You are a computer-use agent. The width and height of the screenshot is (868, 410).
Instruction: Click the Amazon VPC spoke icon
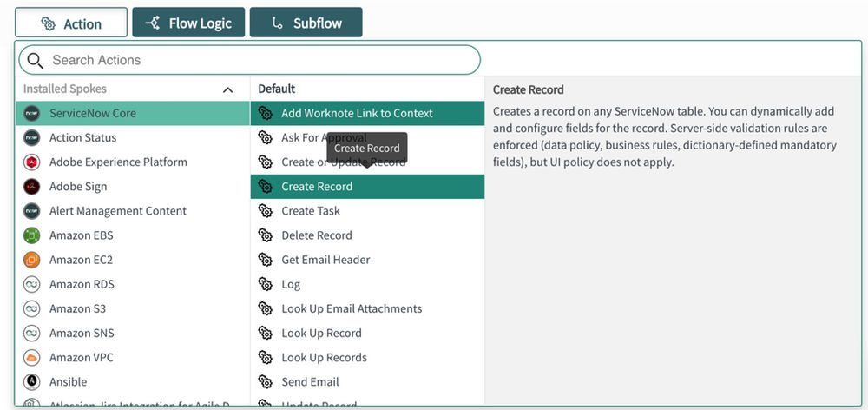(31, 357)
